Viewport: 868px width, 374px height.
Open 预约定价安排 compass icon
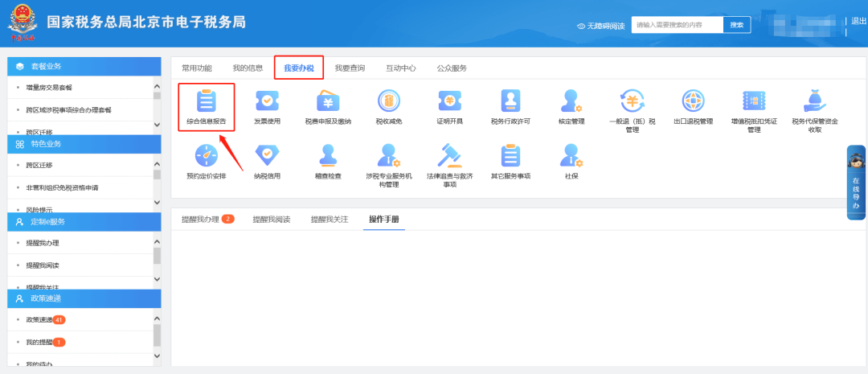[207, 156]
